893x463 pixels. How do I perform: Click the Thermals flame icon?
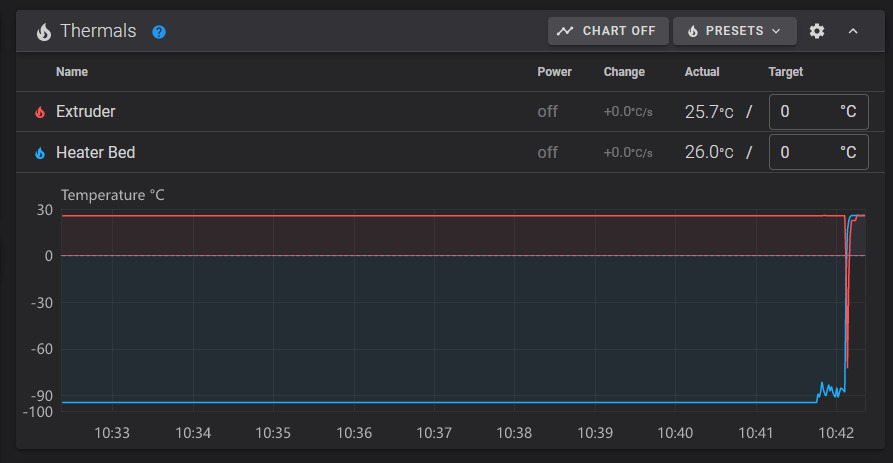point(44,31)
